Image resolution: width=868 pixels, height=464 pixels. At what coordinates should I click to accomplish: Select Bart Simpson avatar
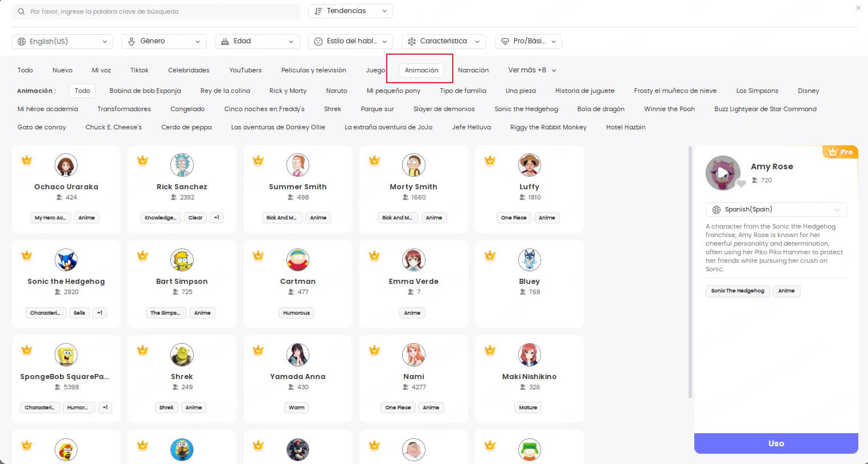pos(182,260)
